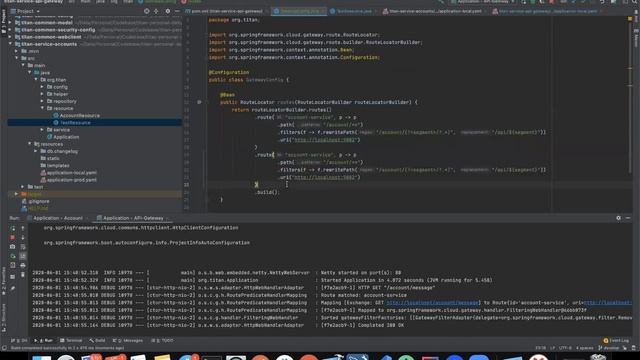This screenshot has width=640, height=360.
Task: Open the Run tool window button
Action: pos(44,340)
